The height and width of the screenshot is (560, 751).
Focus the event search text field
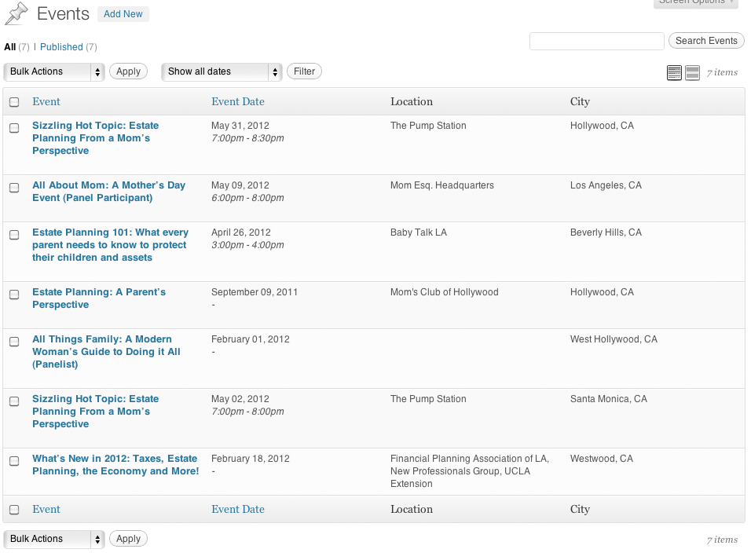[597, 41]
